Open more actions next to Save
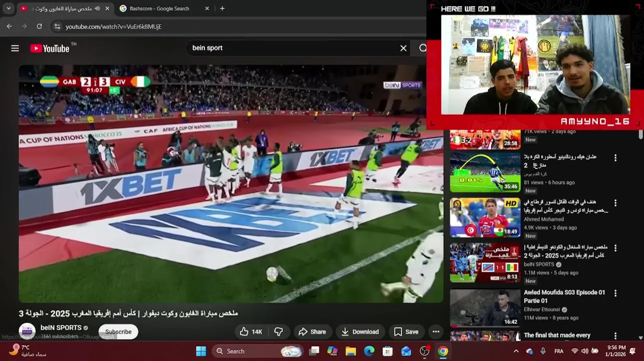This screenshot has height=361, width=644. click(436, 331)
